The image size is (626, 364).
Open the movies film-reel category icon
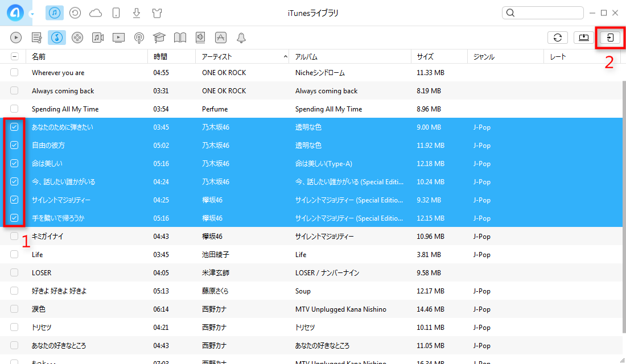click(x=77, y=38)
